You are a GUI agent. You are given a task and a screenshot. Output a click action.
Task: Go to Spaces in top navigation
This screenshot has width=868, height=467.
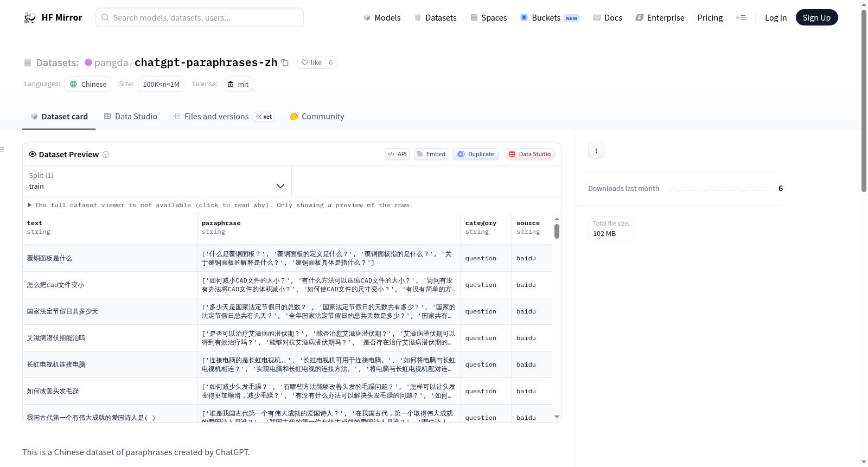tap(488, 18)
